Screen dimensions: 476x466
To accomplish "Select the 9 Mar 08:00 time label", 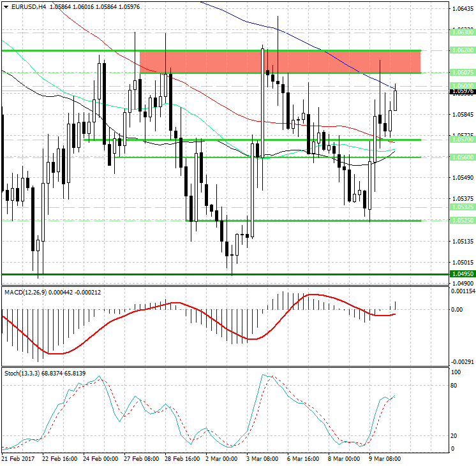I will (x=385, y=459).
